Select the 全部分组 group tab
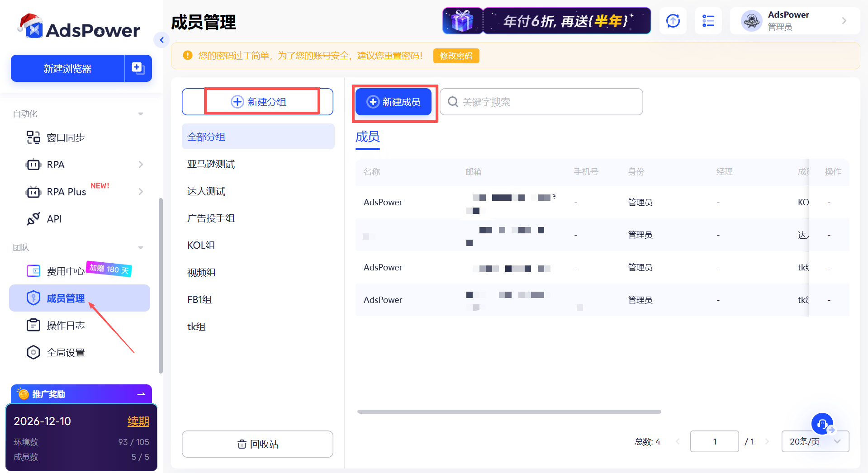Viewport: 868px width, 473px height. [x=206, y=136]
